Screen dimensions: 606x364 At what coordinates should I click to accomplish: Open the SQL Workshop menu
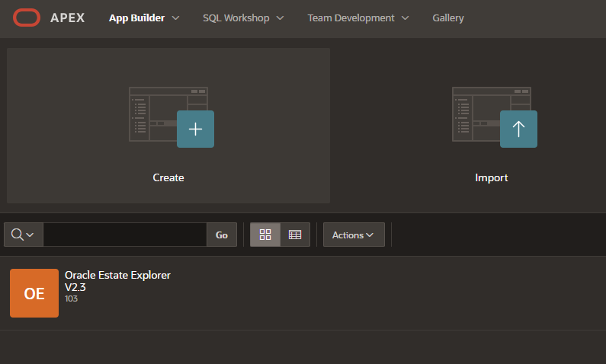pyautogui.click(x=236, y=18)
